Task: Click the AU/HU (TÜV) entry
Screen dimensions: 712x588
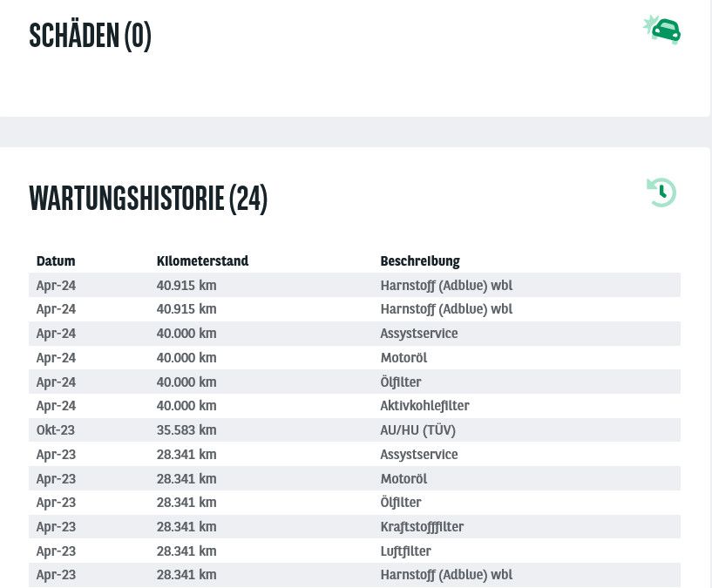Action: click(417, 430)
